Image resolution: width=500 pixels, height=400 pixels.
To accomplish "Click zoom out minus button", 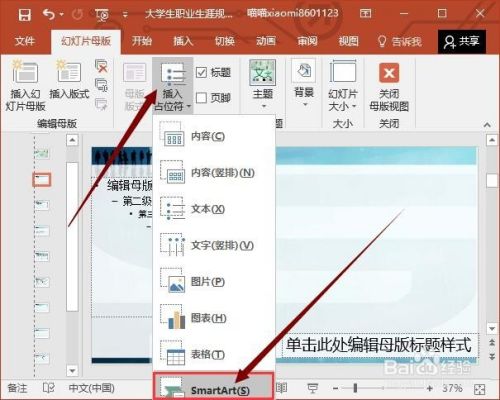I will (336, 388).
